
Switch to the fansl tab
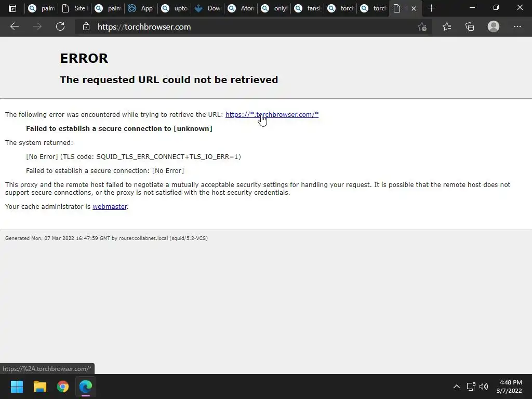(307, 8)
